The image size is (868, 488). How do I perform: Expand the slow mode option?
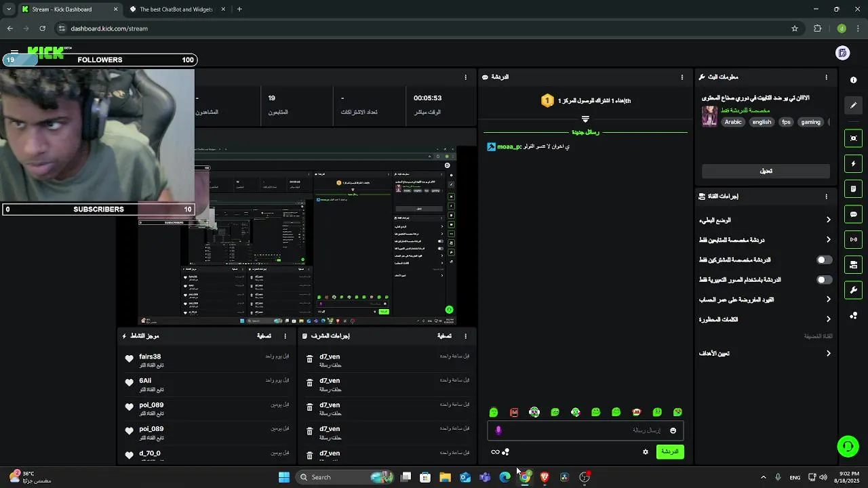tap(765, 220)
